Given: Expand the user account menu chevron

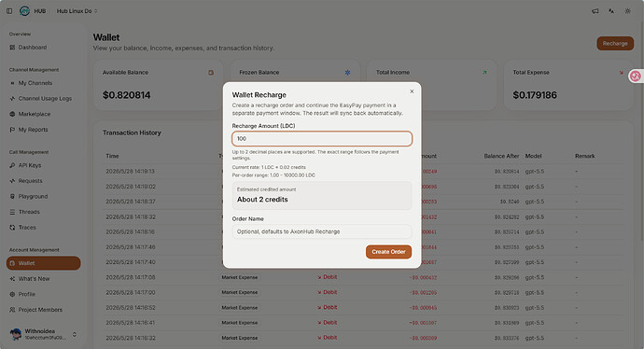Looking at the screenshot, I should tap(75, 334).
